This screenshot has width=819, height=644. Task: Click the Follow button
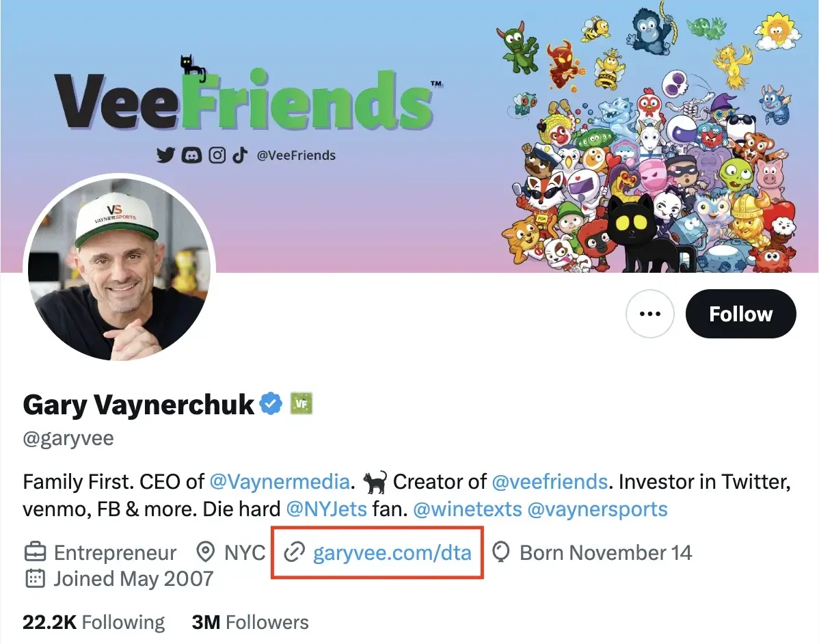pos(740,314)
